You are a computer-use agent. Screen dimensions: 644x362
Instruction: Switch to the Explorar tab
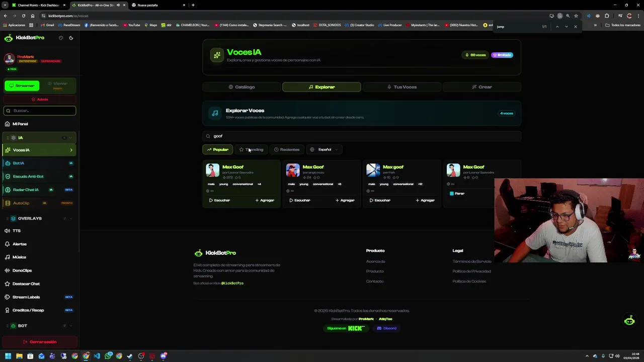[x=321, y=87]
